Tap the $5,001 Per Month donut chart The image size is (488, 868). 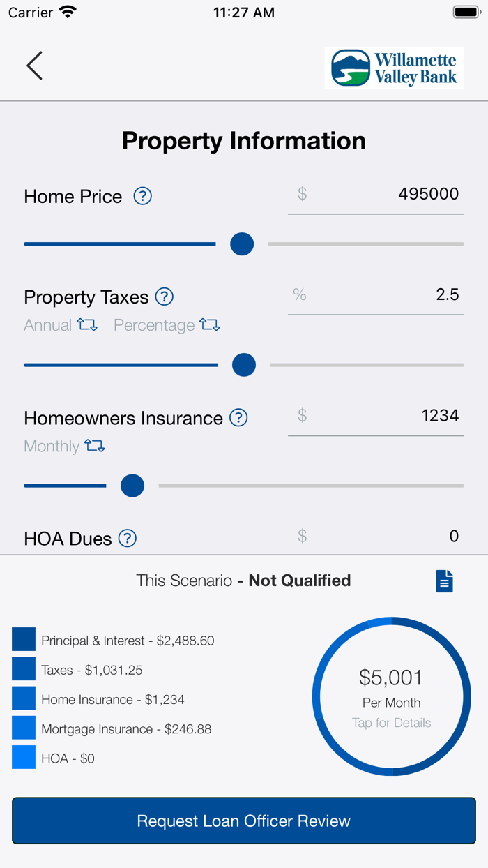[x=391, y=696]
